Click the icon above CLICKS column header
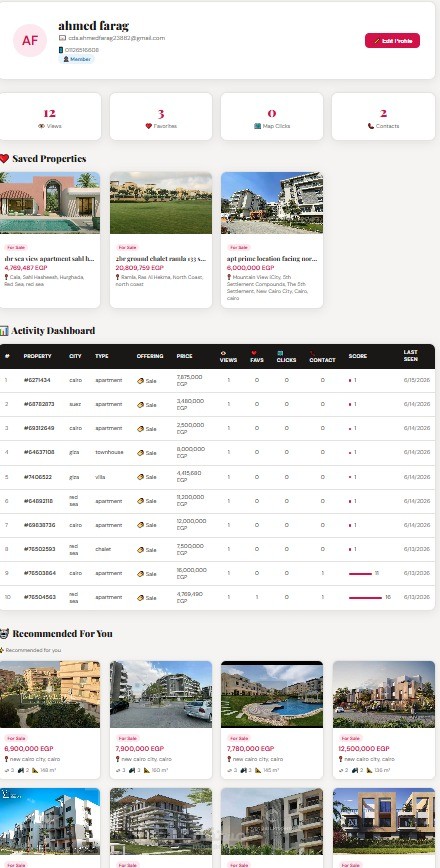Image resolution: width=440 pixels, height=868 pixels. click(280, 353)
